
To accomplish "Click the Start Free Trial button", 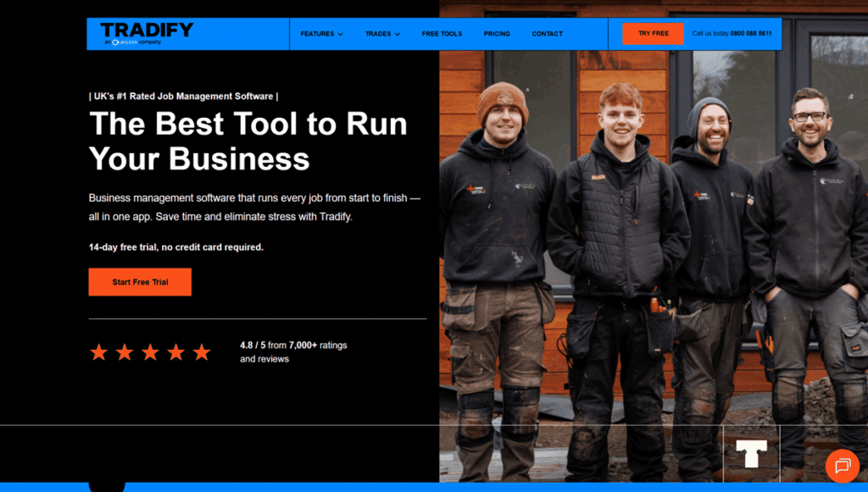I will point(139,281).
